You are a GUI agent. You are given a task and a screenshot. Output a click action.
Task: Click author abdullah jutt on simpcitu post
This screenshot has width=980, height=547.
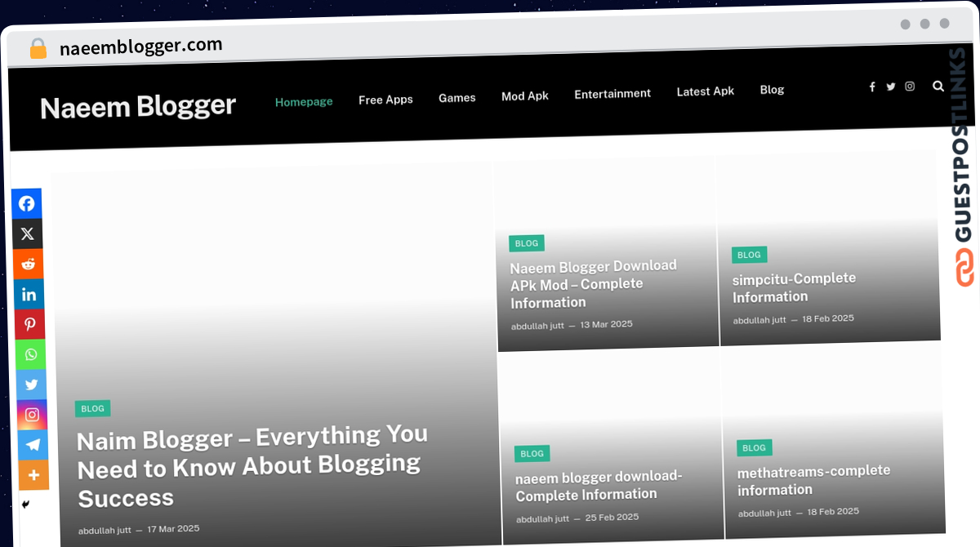[x=759, y=320]
